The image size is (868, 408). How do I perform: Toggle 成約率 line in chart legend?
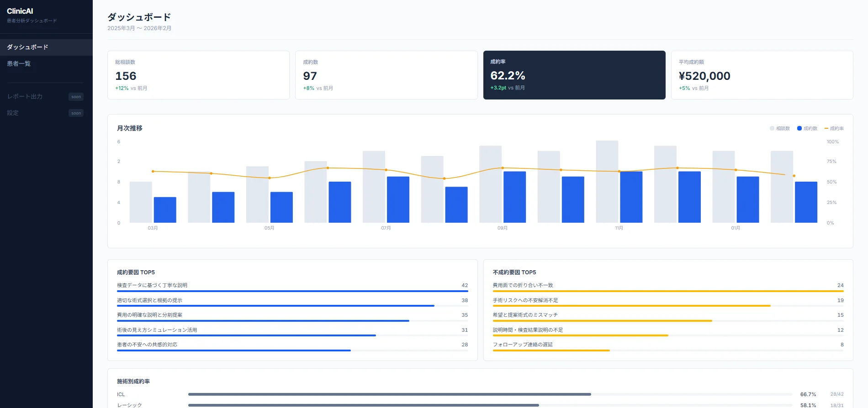[834, 129]
